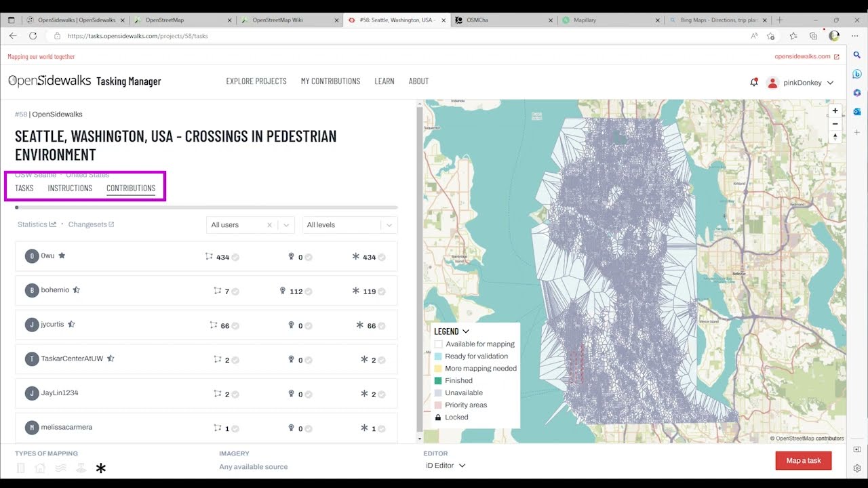
Task: Click the Ready for validation legend swatch
Action: (438, 357)
